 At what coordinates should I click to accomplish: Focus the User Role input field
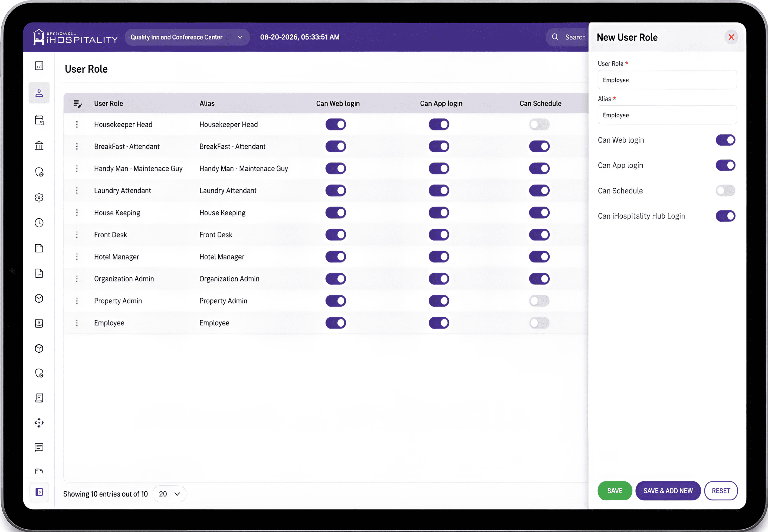667,80
